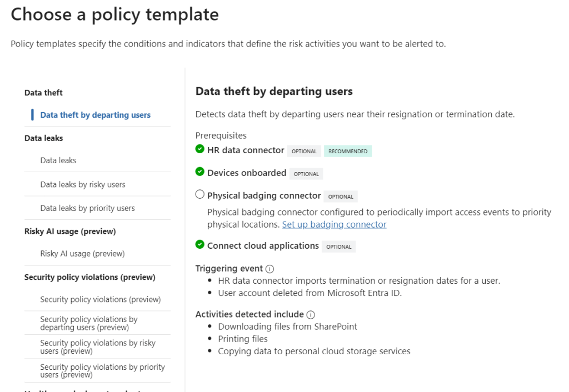
Task: Click the green check beside HR data connector
Action: (x=200, y=150)
